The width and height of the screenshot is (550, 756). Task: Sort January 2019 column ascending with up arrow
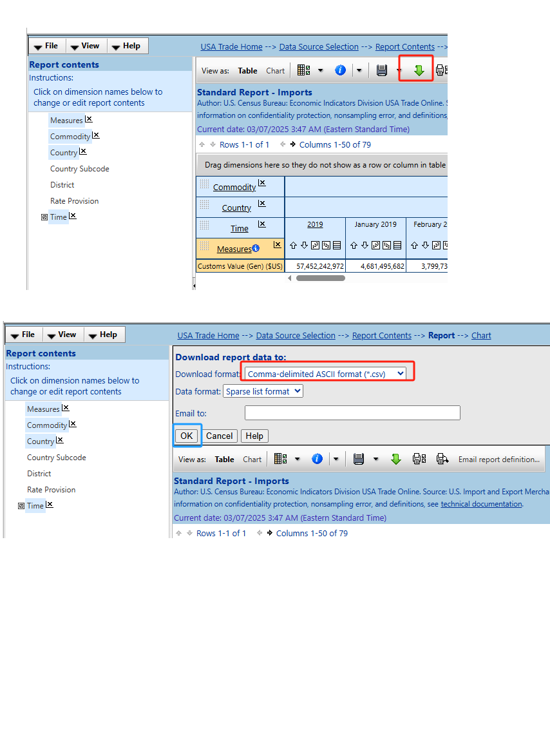354,246
